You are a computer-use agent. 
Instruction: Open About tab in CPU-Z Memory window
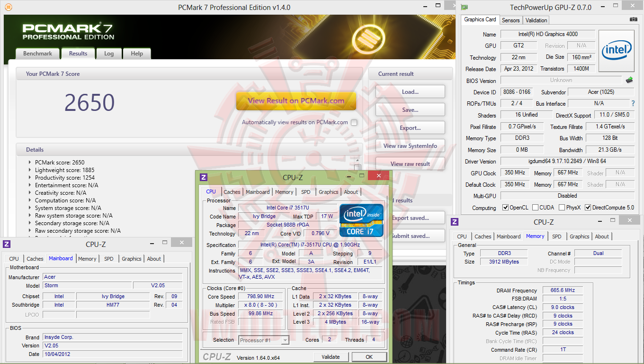602,237
